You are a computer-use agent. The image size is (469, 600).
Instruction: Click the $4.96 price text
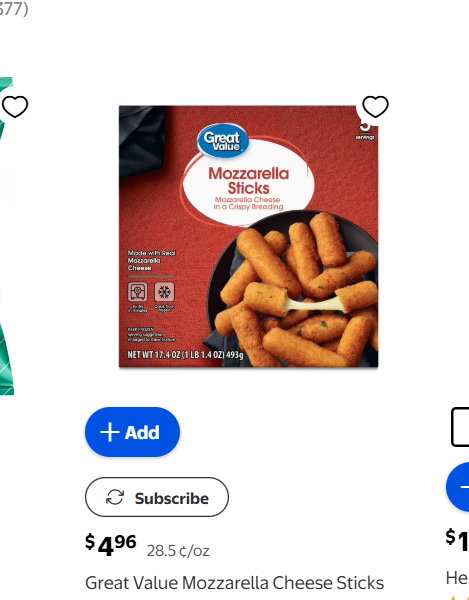(111, 545)
